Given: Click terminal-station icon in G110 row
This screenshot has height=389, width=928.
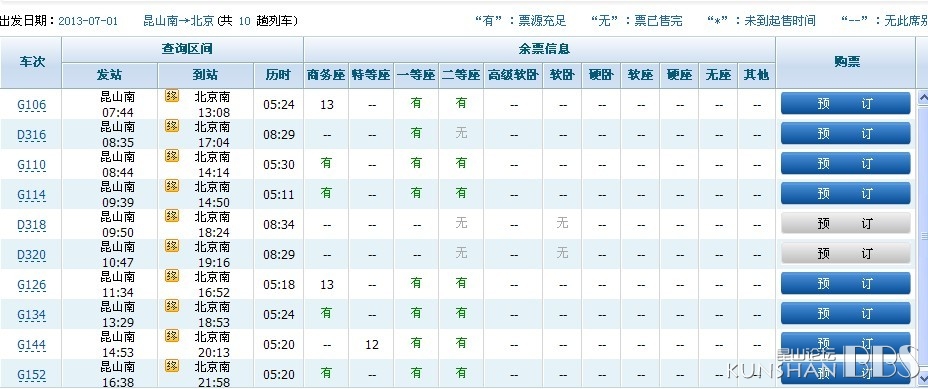Looking at the screenshot, I should click(172, 156).
